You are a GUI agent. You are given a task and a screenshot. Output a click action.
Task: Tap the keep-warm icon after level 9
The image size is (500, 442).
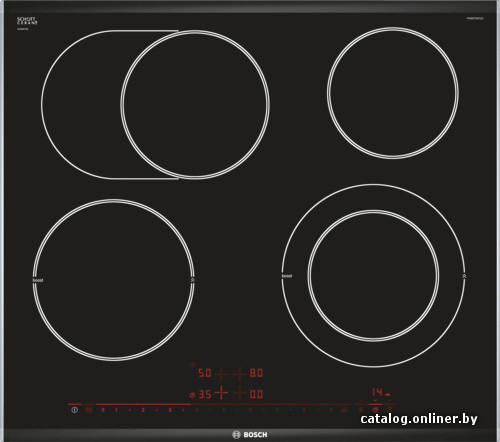tap(345, 410)
